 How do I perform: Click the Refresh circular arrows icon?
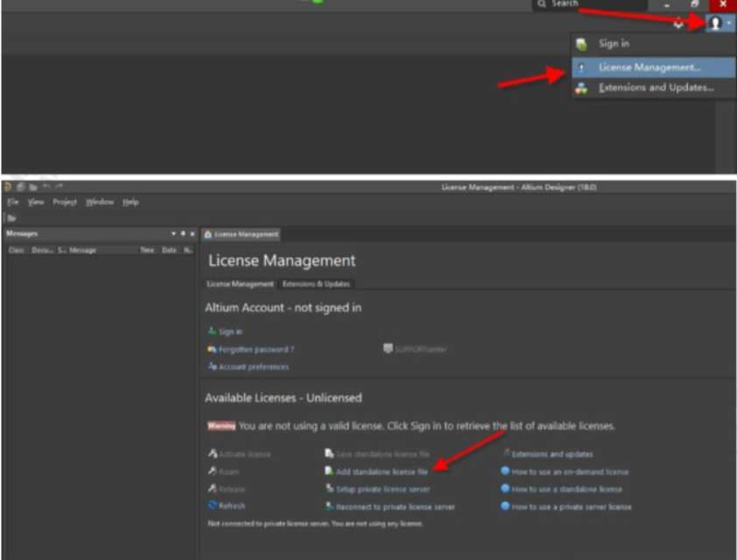213,505
